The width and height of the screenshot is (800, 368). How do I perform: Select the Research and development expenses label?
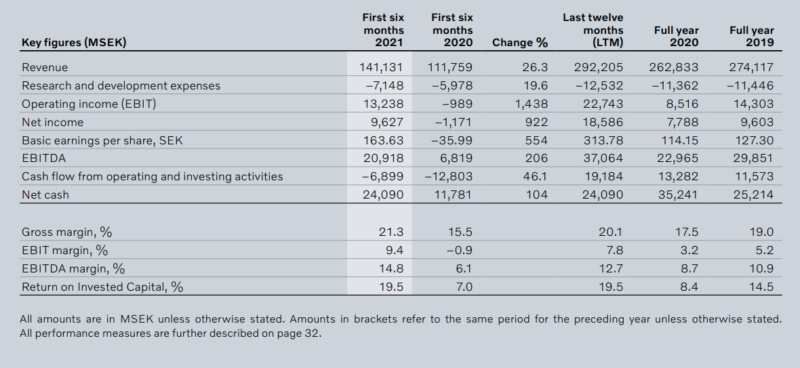coord(121,86)
